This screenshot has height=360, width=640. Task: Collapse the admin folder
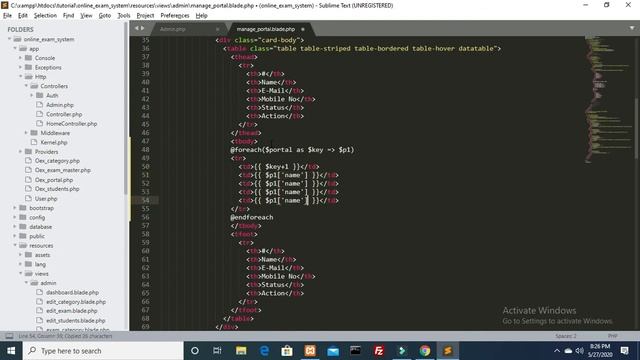[26, 283]
